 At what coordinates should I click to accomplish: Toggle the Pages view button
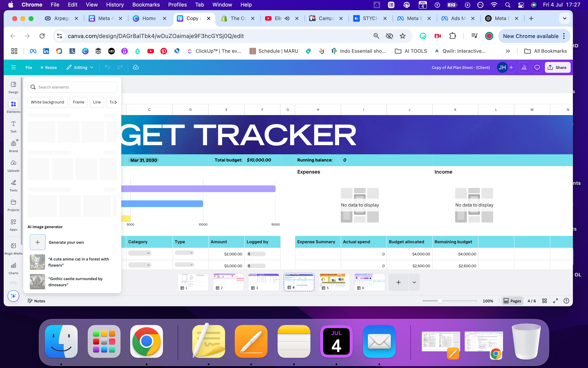(x=512, y=301)
